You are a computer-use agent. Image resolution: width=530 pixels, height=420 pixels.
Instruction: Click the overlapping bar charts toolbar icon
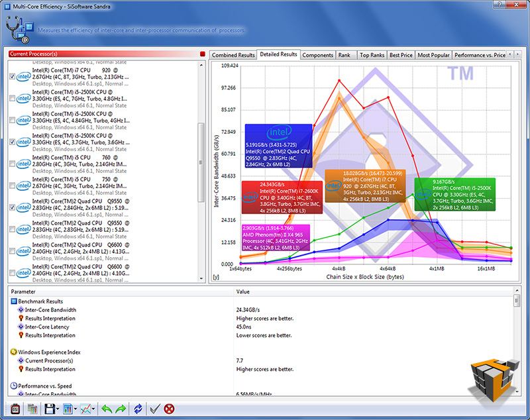click(32, 409)
